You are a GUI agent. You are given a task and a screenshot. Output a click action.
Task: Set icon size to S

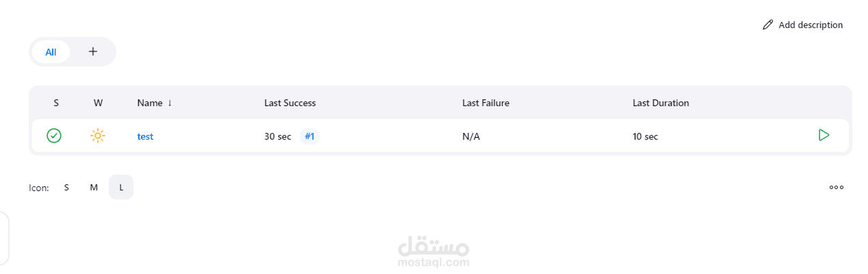[66, 187]
